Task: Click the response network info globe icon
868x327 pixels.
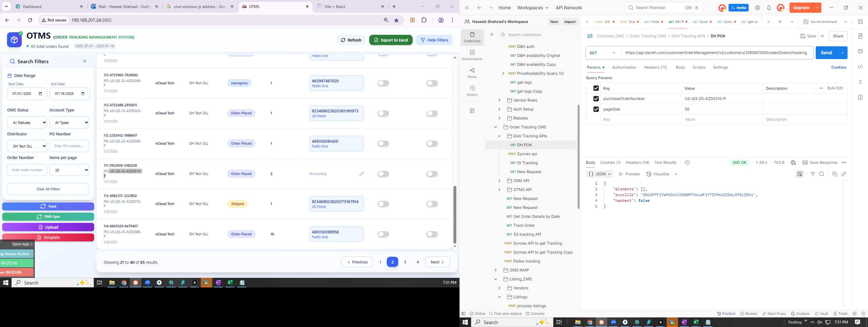Action: [793, 163]
